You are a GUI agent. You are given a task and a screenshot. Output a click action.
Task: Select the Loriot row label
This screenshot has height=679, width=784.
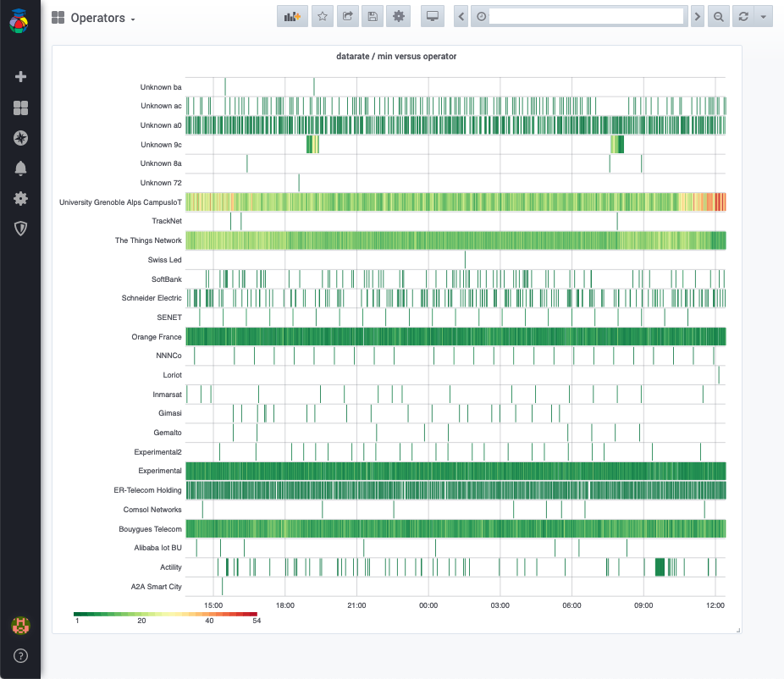(173, 375)
